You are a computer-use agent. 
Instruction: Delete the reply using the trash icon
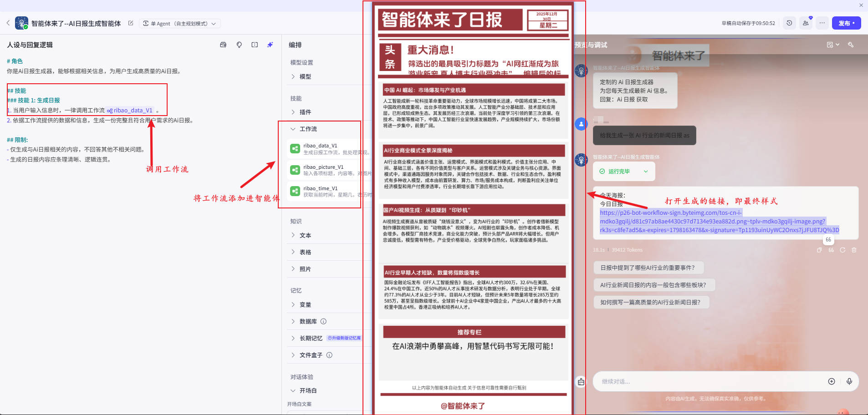click(854, 250)
